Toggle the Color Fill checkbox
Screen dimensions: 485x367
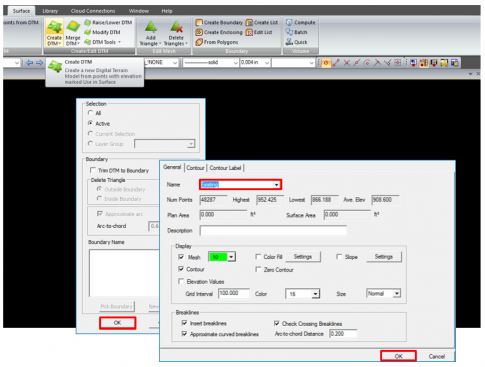258,256
